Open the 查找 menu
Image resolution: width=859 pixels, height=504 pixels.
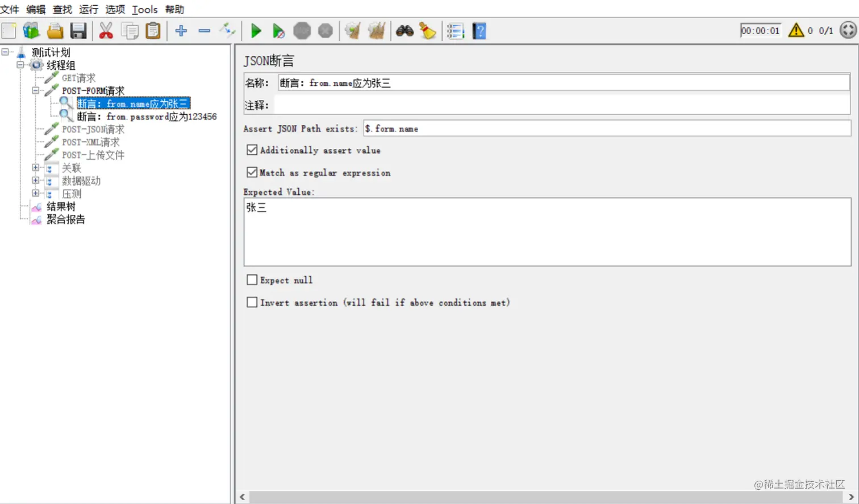[x=62, y=10]
